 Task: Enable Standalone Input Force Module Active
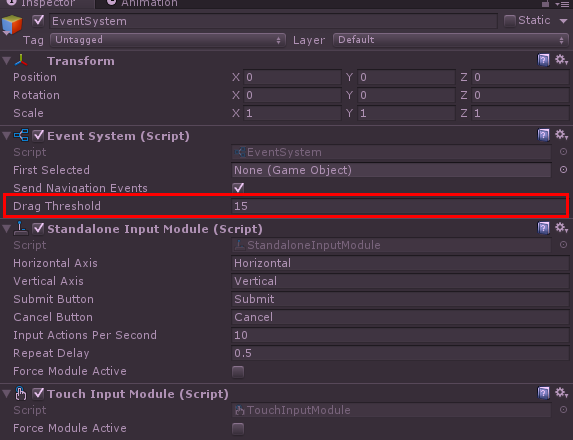(238, 372)
